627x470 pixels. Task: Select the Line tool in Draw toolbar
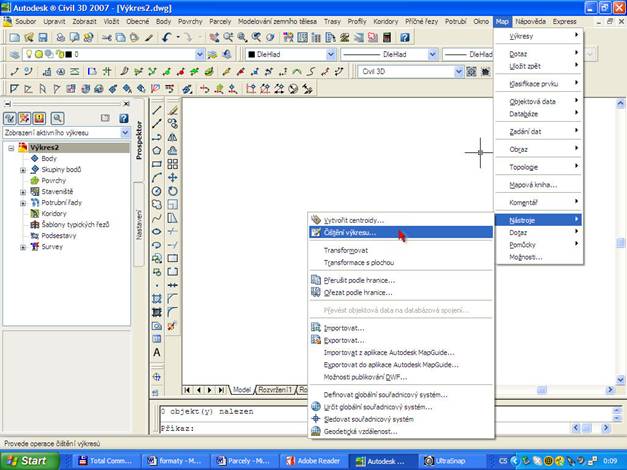(x=157, y=110)
